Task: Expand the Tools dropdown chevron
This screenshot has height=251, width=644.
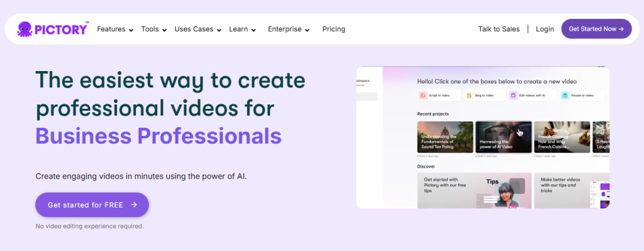Action: click(164, 30)
